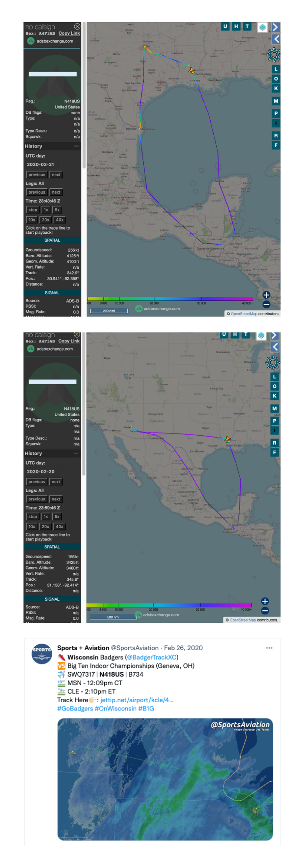This screenshot has width=304, height=868.
Task: Set 5x playback speed in the 2020-02-21 panel
Action: (x=57, y=210)
